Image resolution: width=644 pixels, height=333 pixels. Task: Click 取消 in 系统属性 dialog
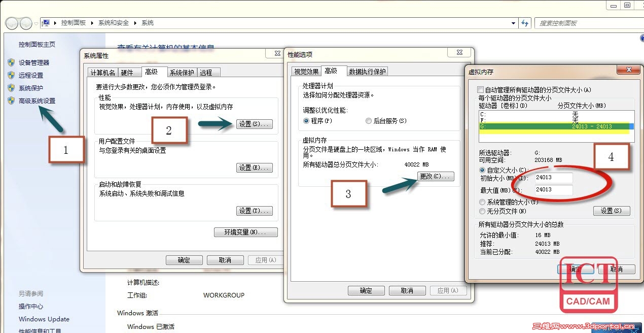click(x=225, y=260)
